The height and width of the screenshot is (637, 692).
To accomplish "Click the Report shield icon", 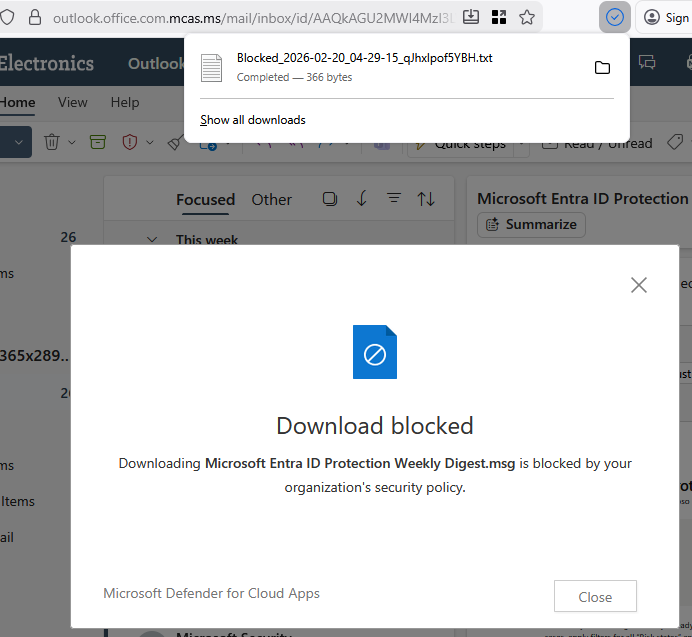I will click(130, 143).
